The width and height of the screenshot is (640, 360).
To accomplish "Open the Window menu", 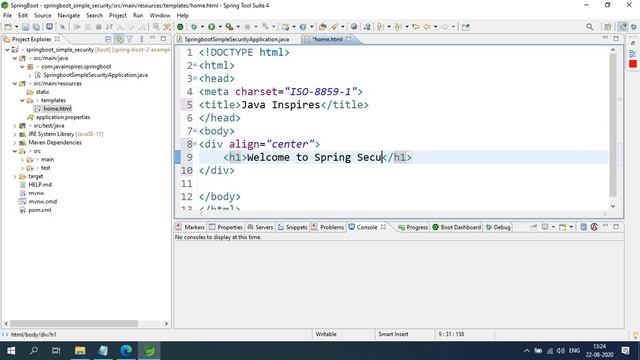I will tap(160, 15).
